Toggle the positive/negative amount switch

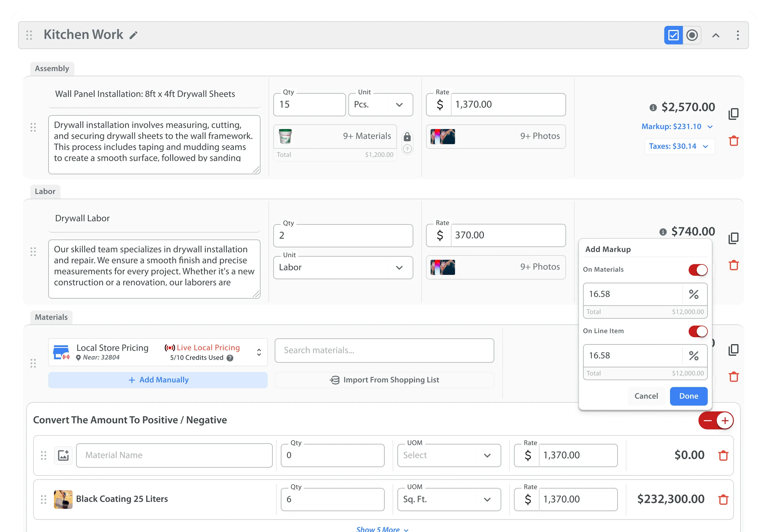(x=716, y=420)
